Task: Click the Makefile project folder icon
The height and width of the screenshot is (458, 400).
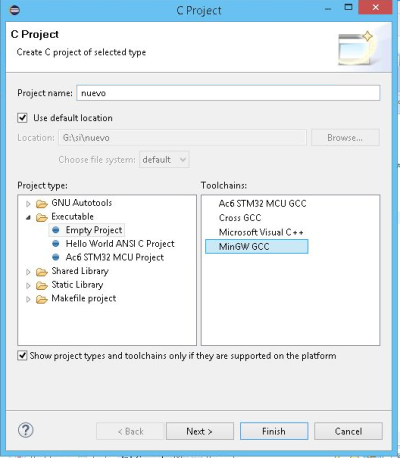Action: tap(42, 299)
